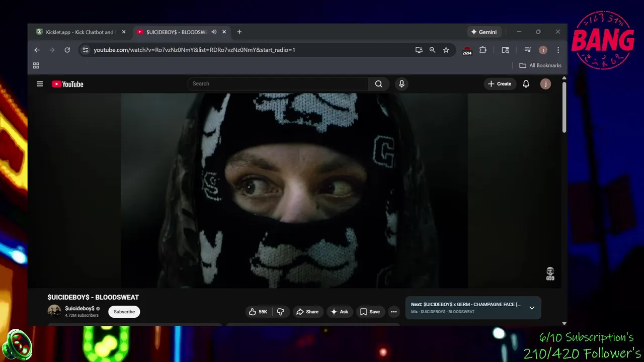Open All Bookmarks folder
Viewport: 644px width, 362px height.
[540, 65]
